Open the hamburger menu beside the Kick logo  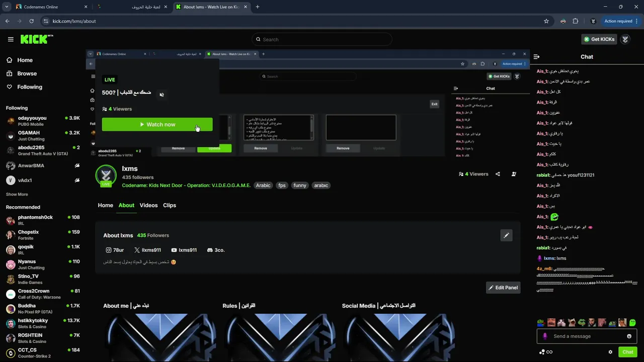pos(11,39)
